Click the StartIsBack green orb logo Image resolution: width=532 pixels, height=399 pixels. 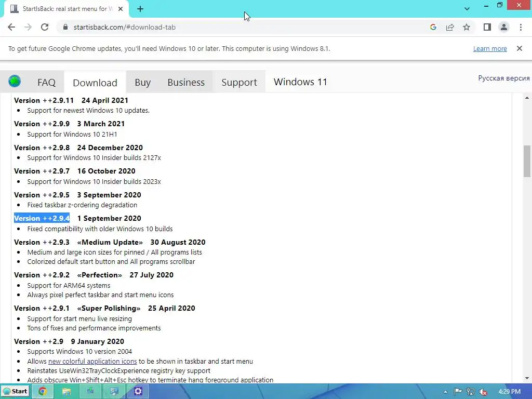coord(15,82)
